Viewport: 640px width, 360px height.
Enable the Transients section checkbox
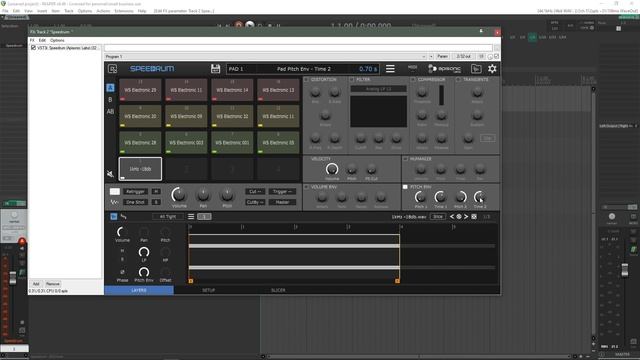coord(458,80)
